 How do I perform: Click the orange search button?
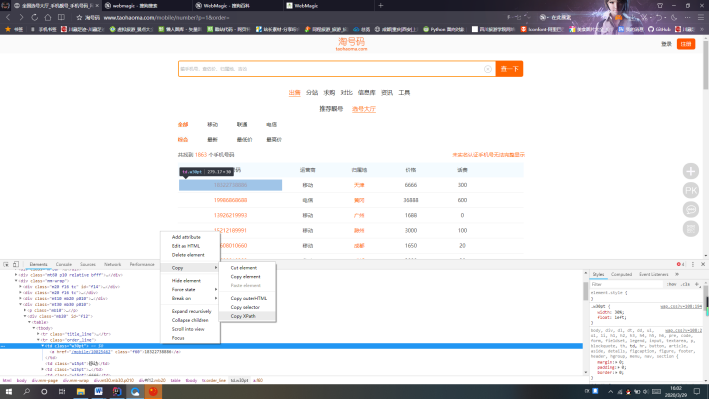pyautogui.click(x=509, y=69)
